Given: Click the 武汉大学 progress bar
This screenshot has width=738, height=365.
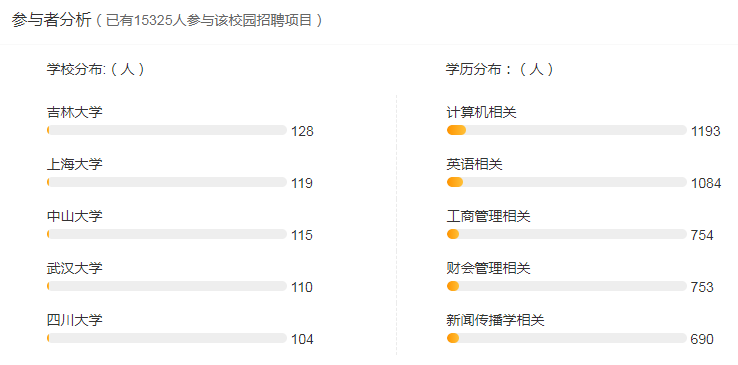Looking at the screenshot, I should coord(167,286).
